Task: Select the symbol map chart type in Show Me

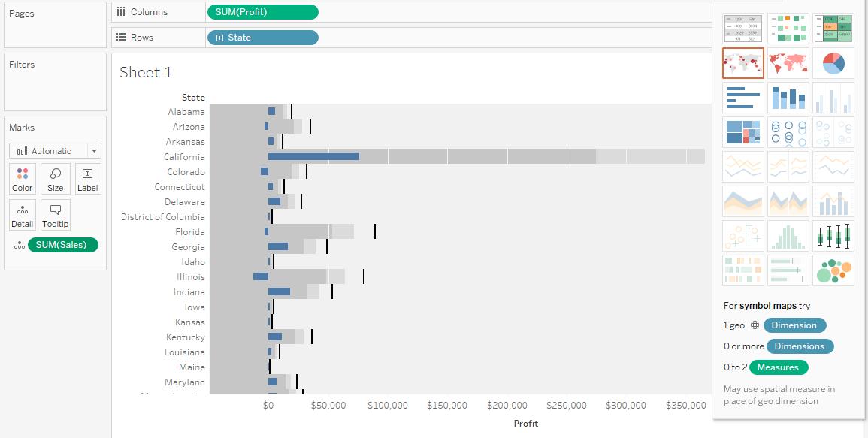Action: click(x=742, y=63)
